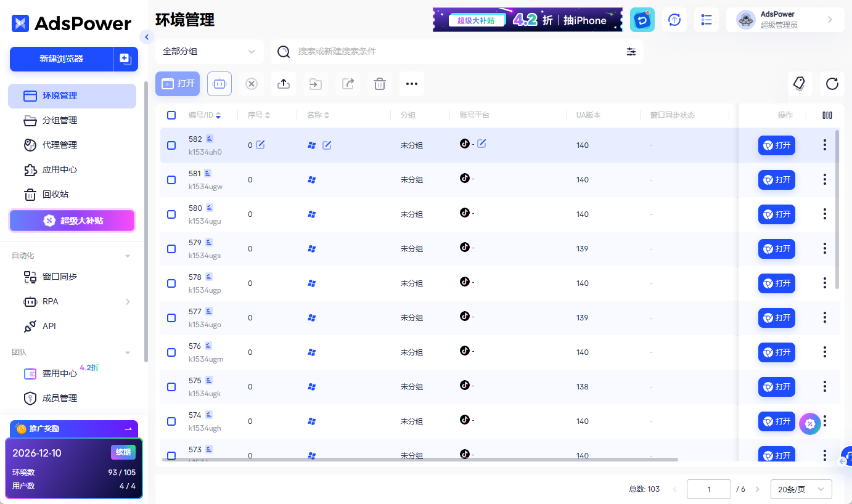Click the 新建浏览器 button
The width and height of the screenshot is (852, 504).
pos(61,59)
